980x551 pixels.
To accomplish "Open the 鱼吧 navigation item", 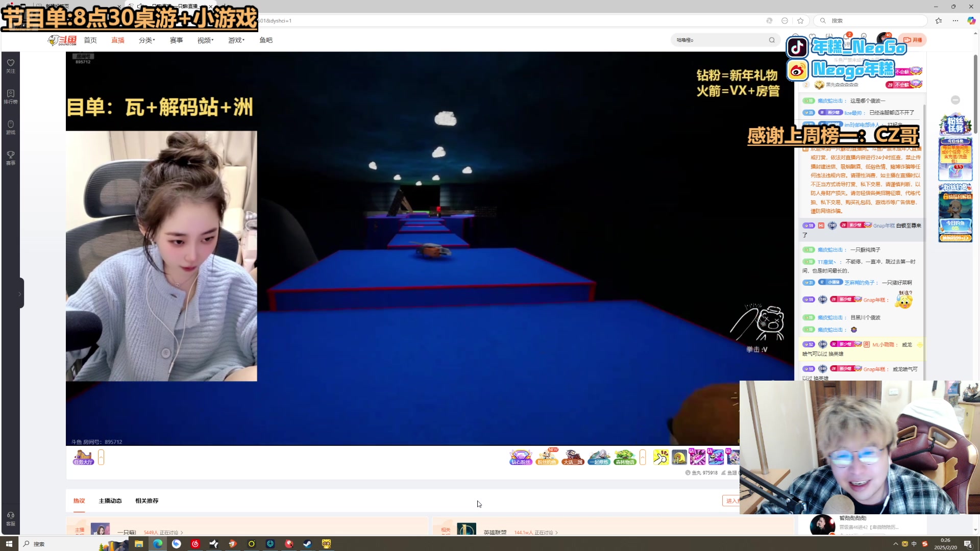I will (266, 40).
